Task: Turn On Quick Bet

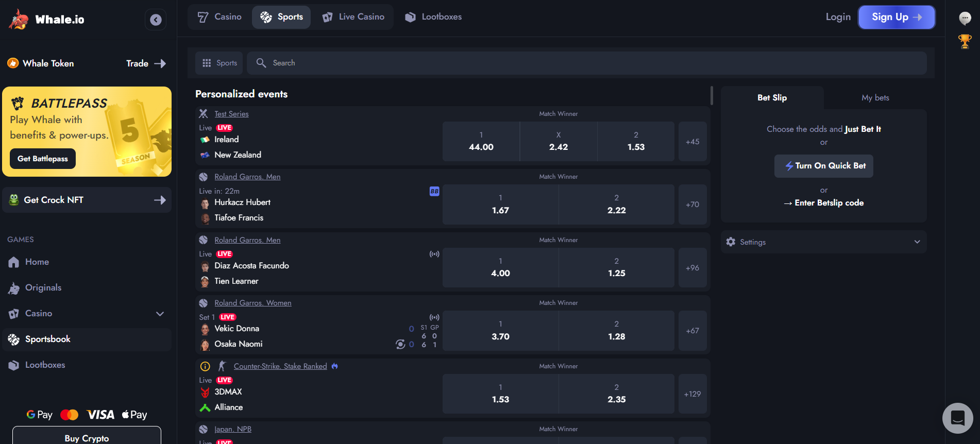Action: [824, 166]
